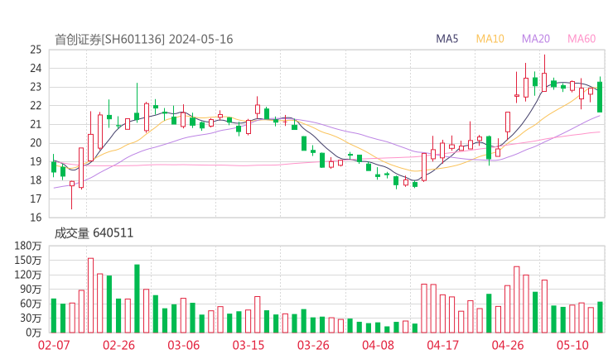Click the 04-17 date axis label
The height and width of the screenshot is (364, 613).
[442, 345]
